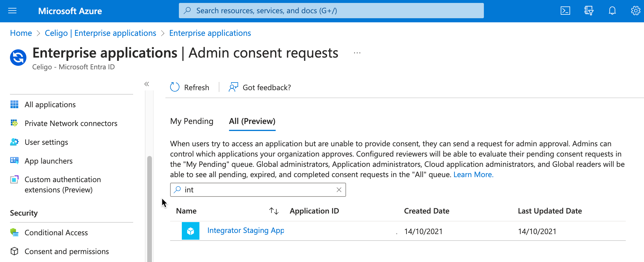Click Got feedback? button

tap(267, 88)
